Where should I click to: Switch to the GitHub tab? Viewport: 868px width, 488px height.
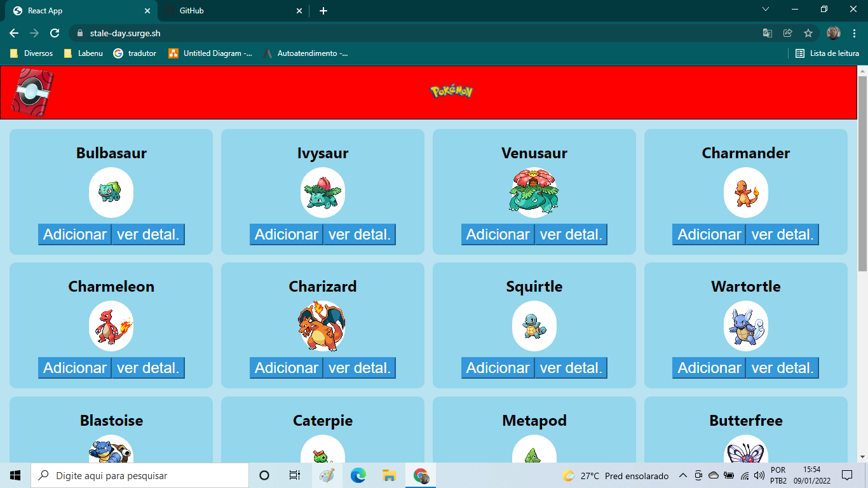[x=233, y=11]
